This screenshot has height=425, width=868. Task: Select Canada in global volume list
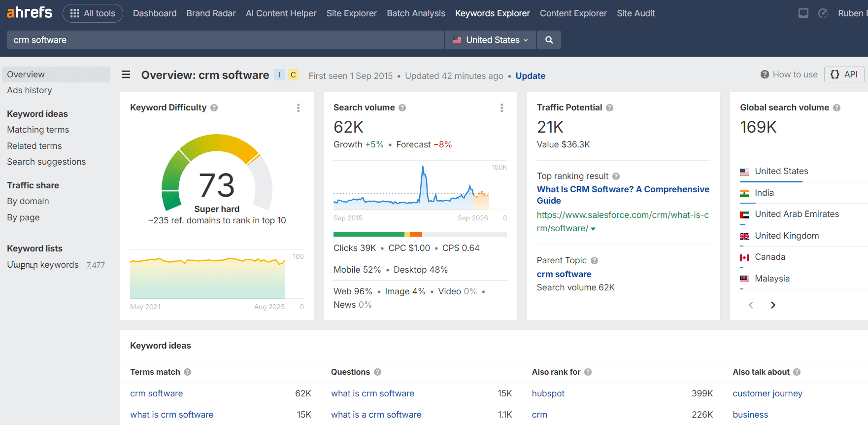[770, 257]
